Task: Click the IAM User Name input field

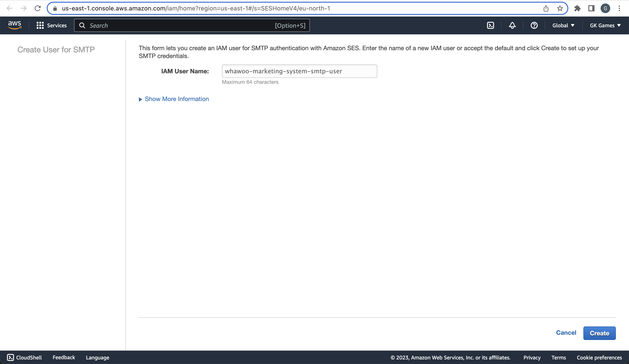Action: (x=300, y=71)
